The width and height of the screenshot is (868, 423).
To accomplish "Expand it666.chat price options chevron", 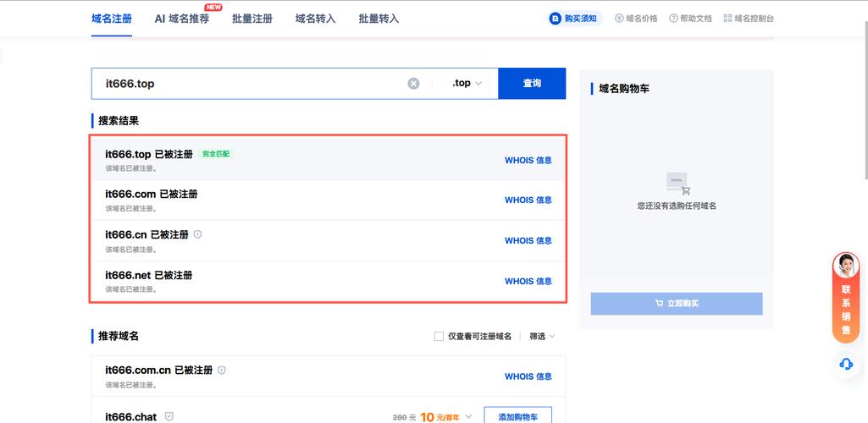I will (469, 417).
